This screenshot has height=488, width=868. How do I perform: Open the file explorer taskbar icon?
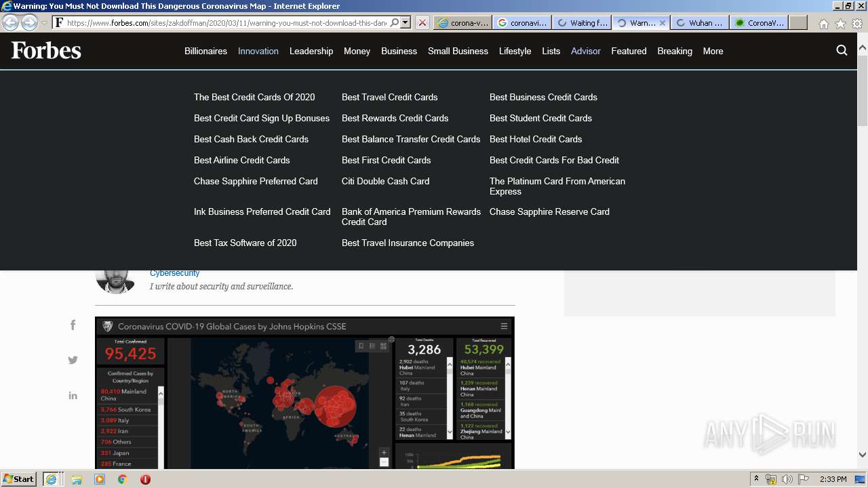pos(77,479)
